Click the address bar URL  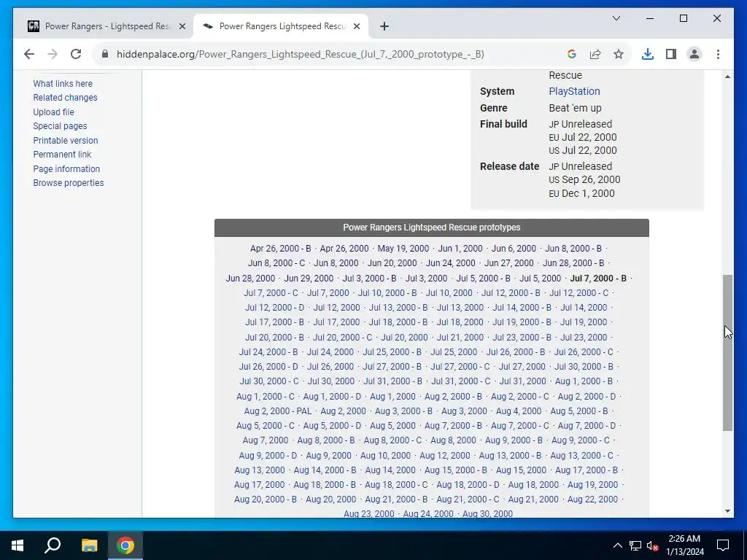click(300, 54)
